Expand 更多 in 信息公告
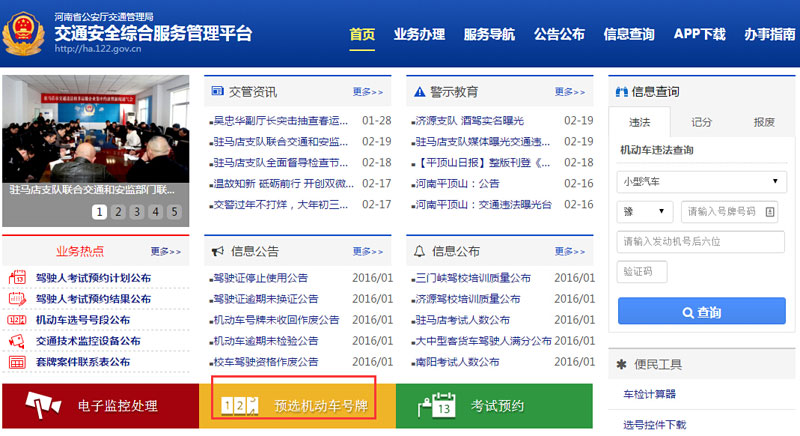The image size is (800, 436). [x=368, y=251]
